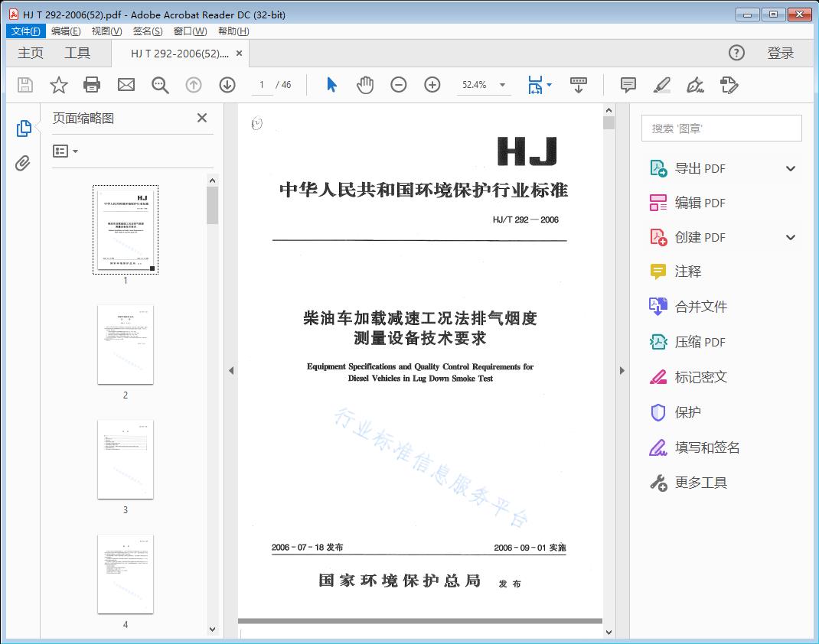Send file by email envelope icon

pos(126,85)
